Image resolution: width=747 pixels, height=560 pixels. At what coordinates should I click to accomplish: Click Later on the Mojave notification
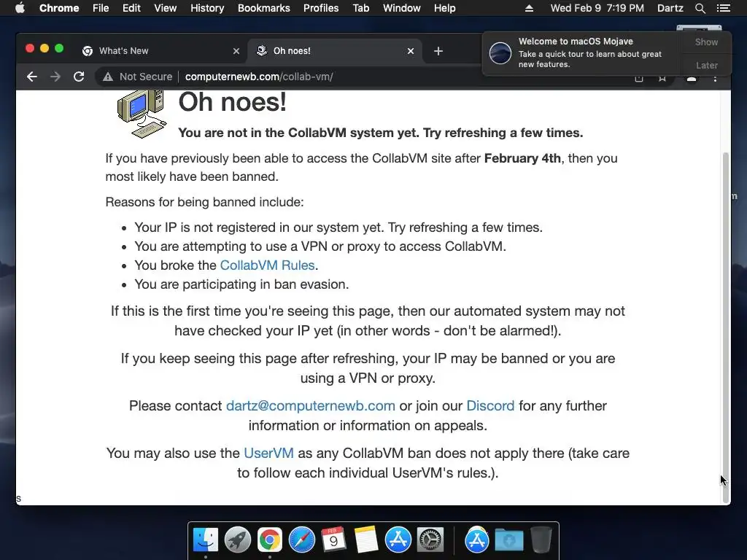(x=706, y=65)
